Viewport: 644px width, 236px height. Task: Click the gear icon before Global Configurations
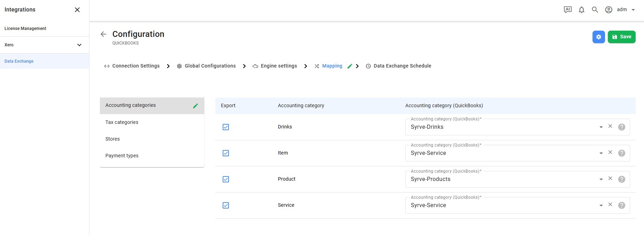[x=179, y=66]
